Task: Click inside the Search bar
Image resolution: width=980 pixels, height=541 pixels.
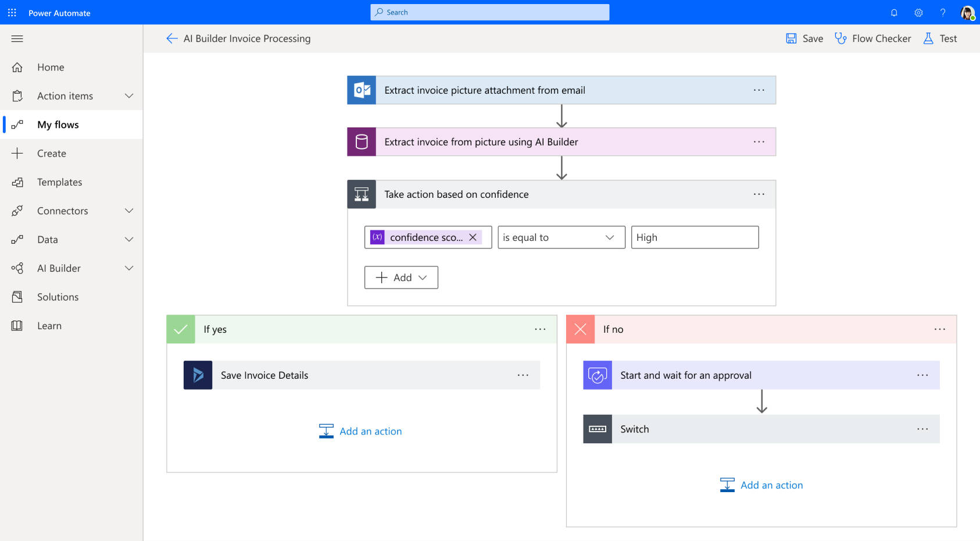Action: (x=490, y=12)
